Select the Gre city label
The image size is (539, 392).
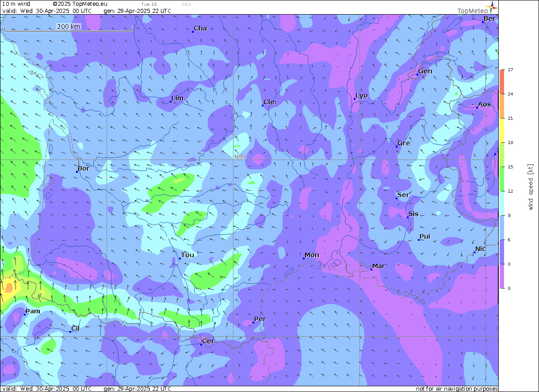[404, 143]
